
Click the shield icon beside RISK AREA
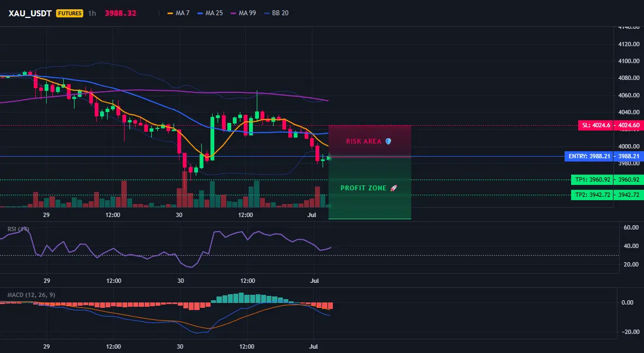click(388, 141)
